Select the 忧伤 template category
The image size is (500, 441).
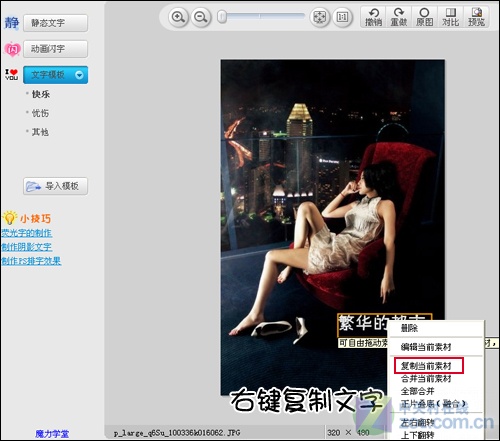40,113
